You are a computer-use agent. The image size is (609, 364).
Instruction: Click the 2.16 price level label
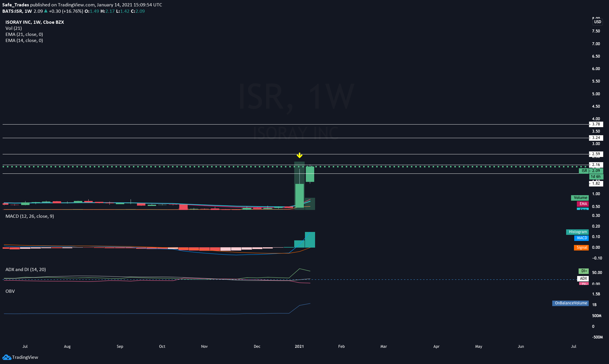click(596, 165)
